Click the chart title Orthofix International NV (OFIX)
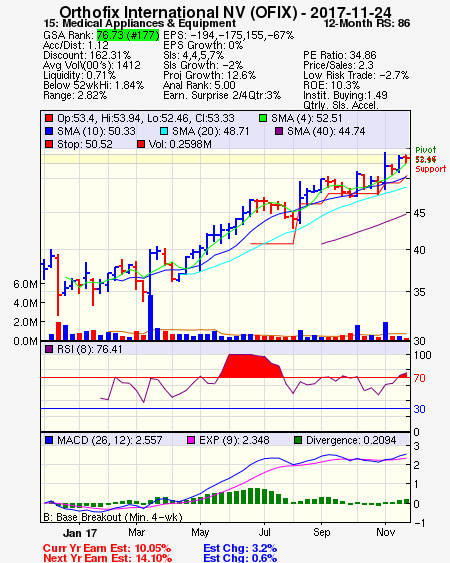 [x=178, y=12]
